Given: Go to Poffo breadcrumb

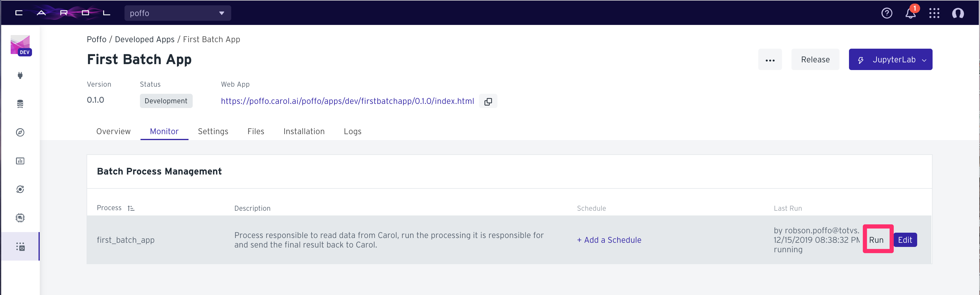Looking at the screenshot, I should 97,39.
